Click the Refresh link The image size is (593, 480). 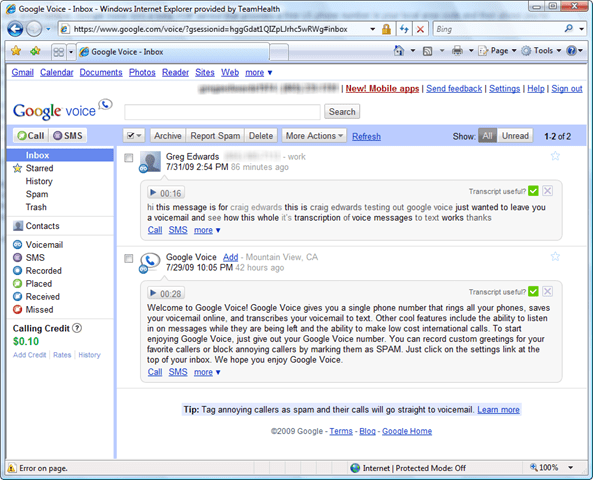pyautogui.click(x=366, y=137)
